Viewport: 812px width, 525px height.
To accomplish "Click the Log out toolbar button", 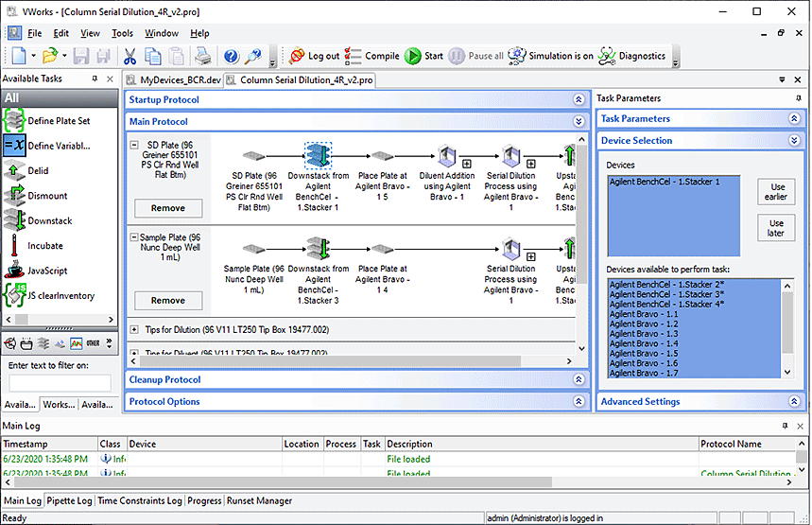I will (x=314, y=56).
